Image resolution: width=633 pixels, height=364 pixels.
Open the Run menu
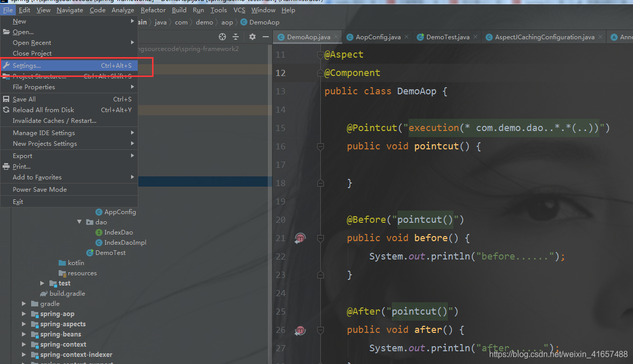198,10
